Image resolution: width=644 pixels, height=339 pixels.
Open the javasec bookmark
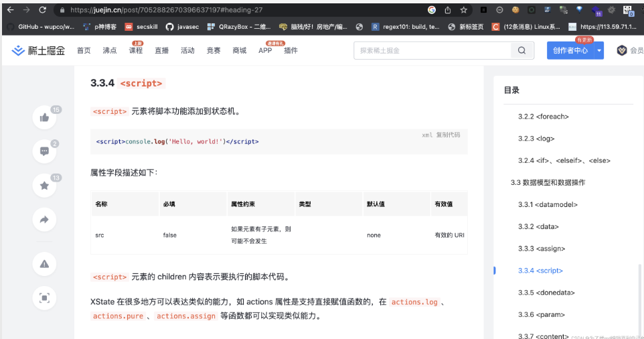click(x=182, y=27)
